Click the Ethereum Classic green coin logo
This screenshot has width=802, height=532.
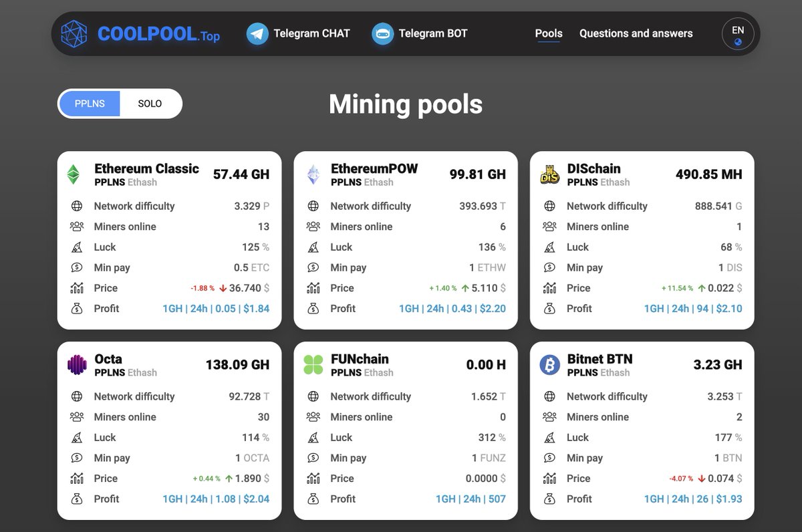click(x=74, y=174)
